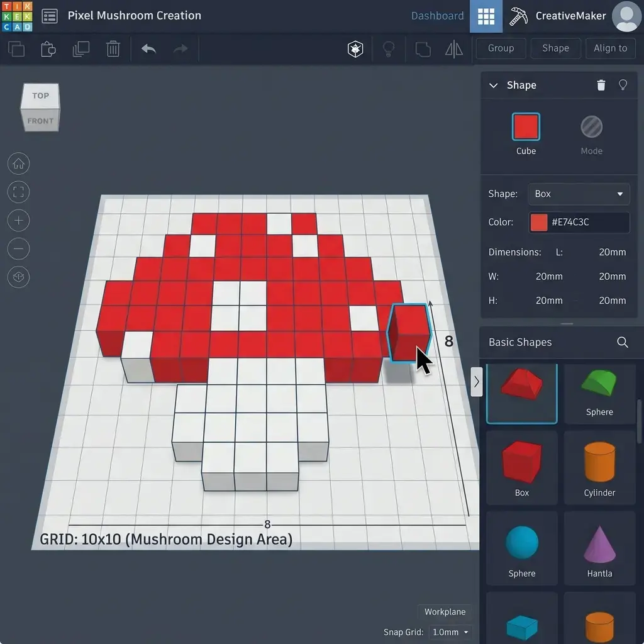Image resolution: width=644 pixels, height=644 pixels.
Task: Click the Align to button
Action: (x=610, y=48)
